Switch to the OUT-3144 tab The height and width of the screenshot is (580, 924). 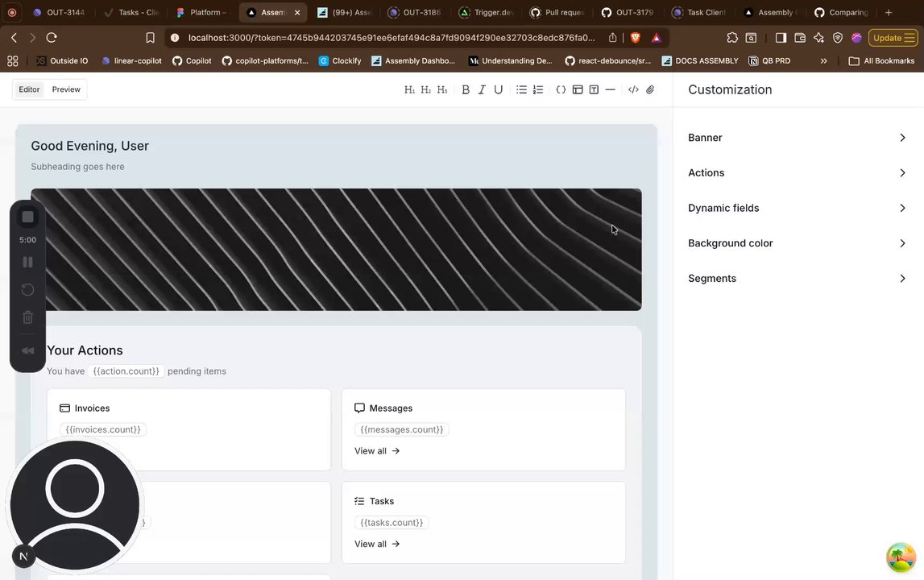(59, 12)
